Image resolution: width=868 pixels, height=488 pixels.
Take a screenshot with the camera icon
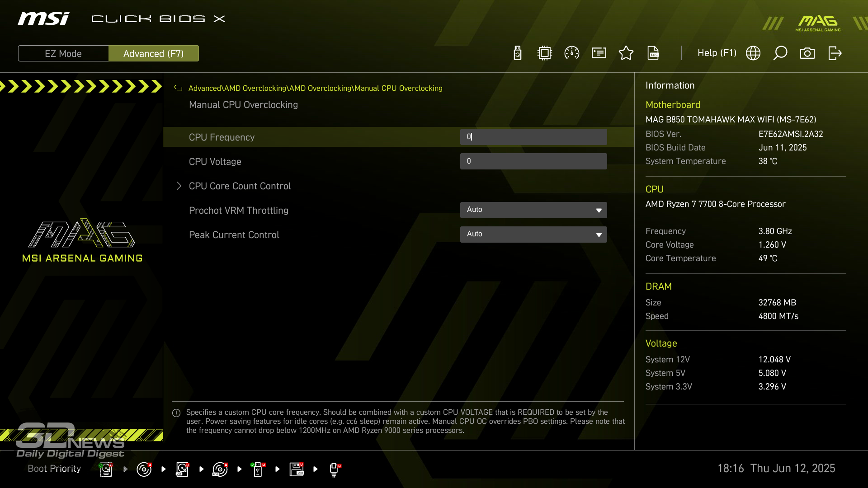click(x=807, y=53)
